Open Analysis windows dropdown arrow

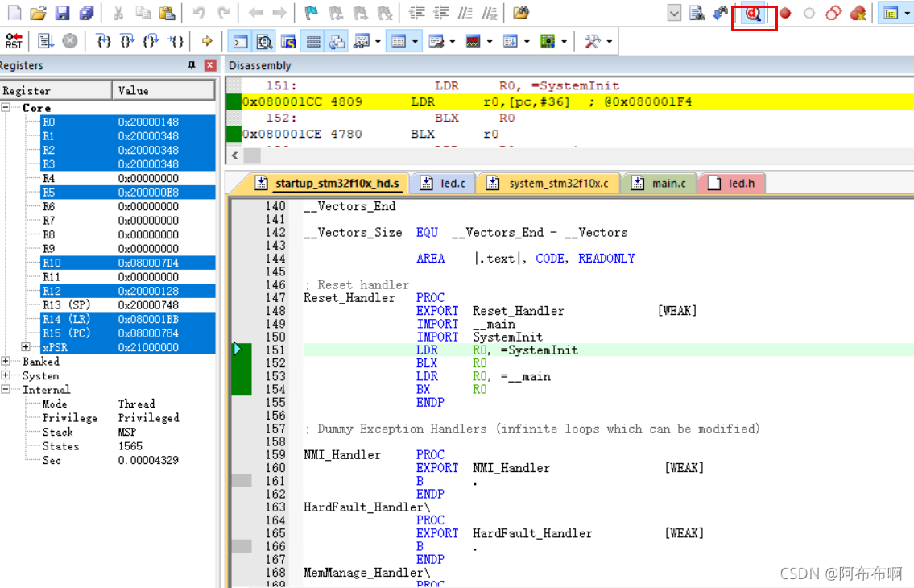(x=490, y=41)
